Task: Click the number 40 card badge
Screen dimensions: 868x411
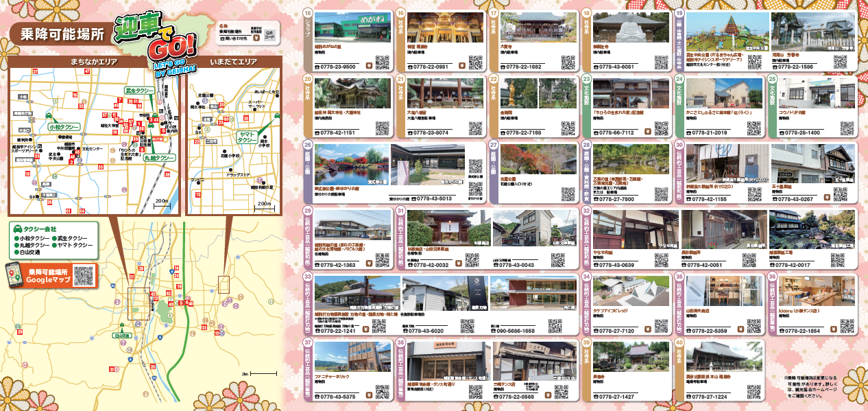Action: click(680, 342)
